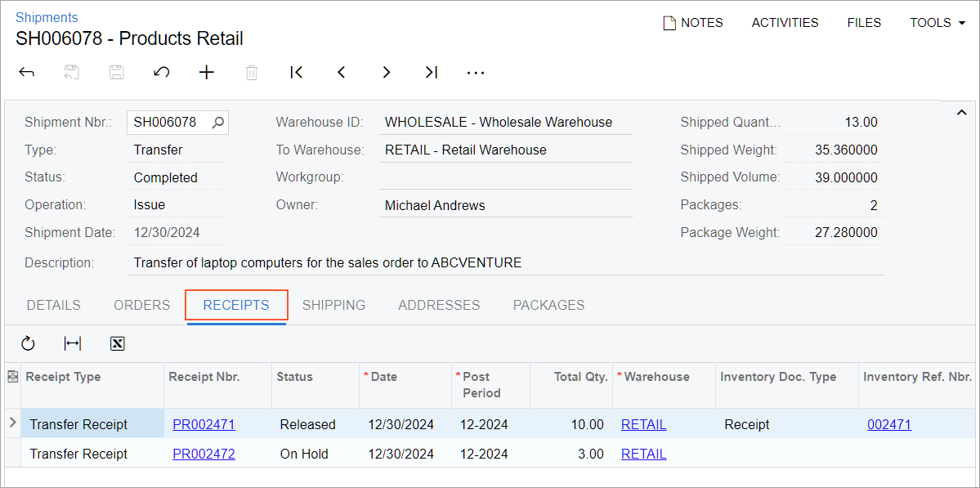Go to the previous record

tap(342, 73)
